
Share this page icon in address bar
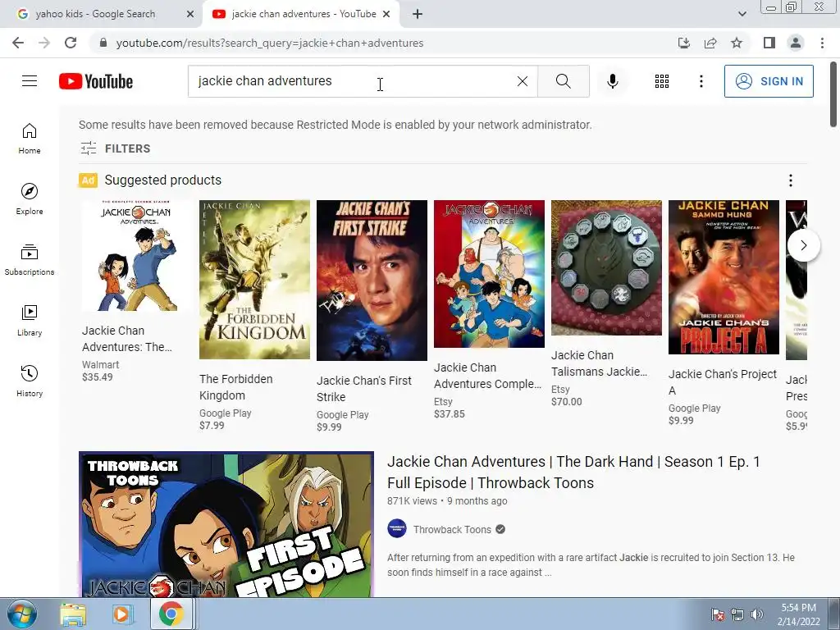tap(710, 43)
